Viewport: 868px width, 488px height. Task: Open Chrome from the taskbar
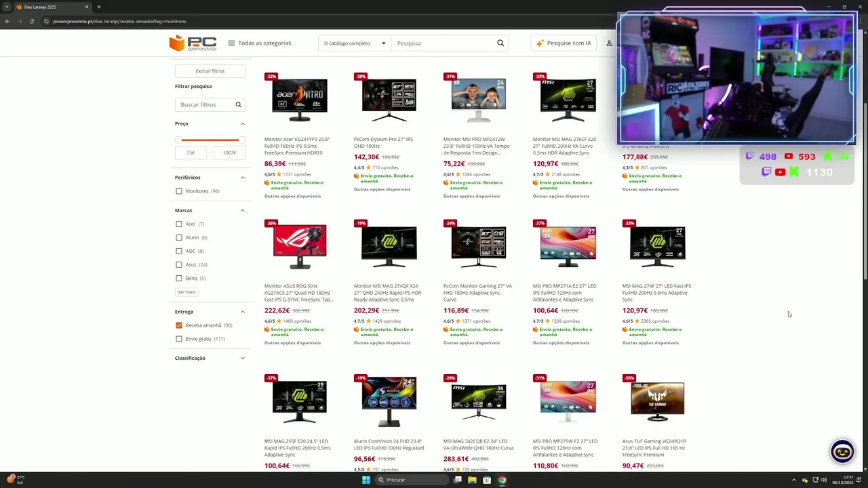tap(502, 480)
